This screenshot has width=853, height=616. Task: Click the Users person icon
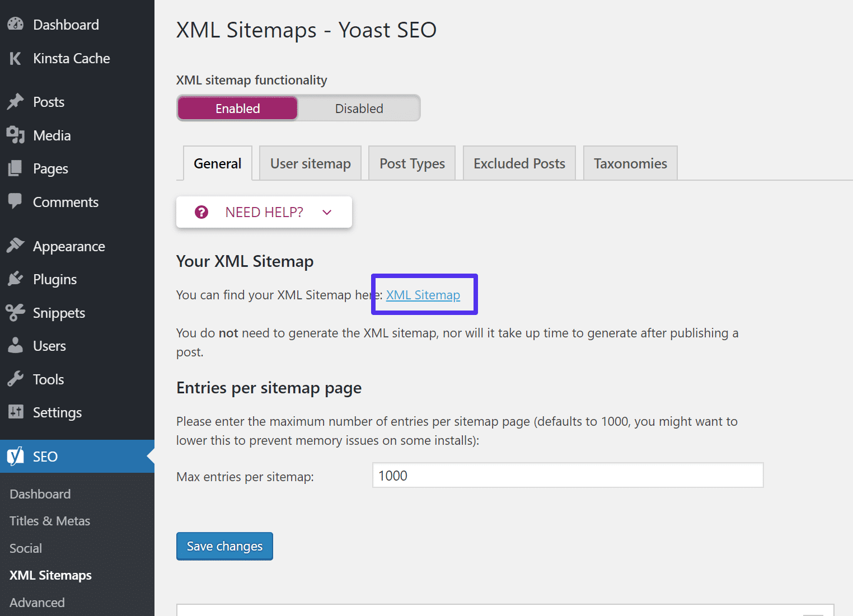[x=16, y=345]
